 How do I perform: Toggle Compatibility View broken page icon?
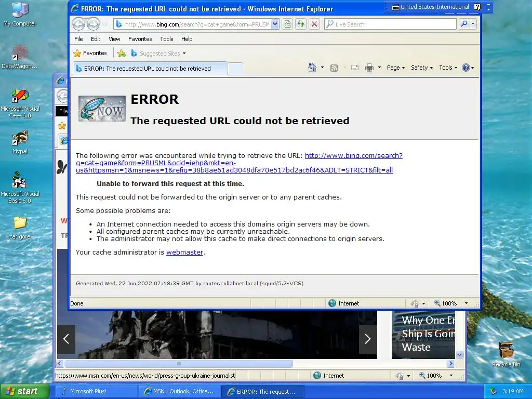(x=287, y=24)
